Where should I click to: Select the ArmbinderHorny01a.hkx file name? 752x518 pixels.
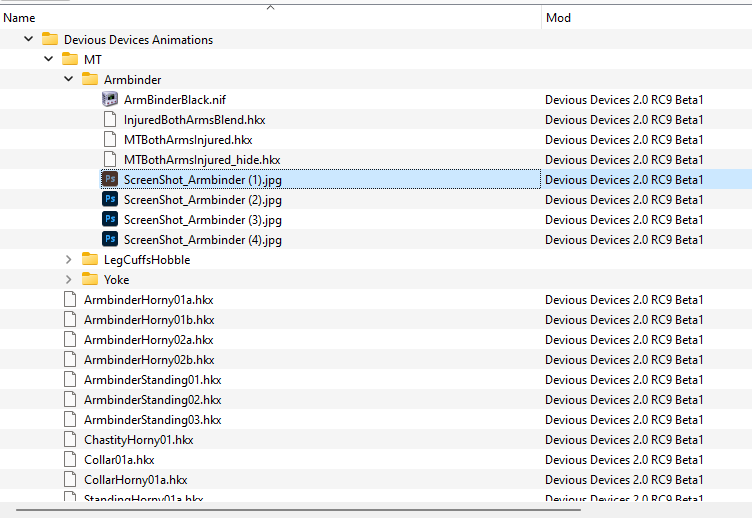click(149, 300)
